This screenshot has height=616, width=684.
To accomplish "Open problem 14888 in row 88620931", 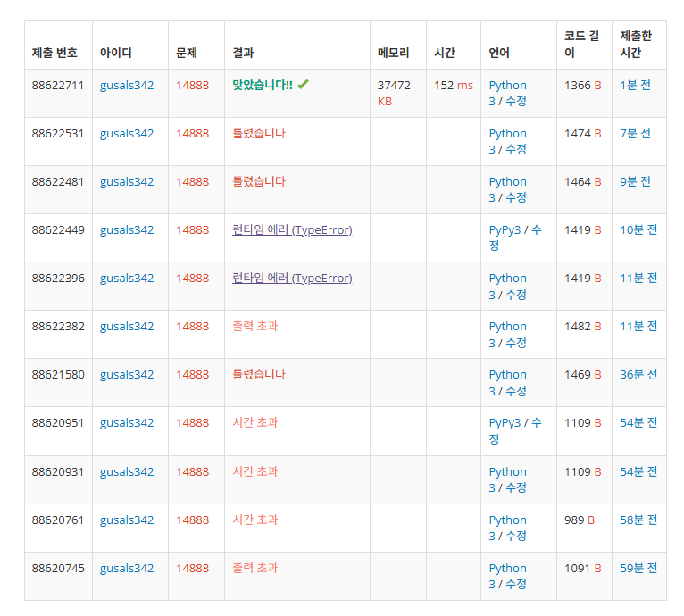I will pyautogui.click(x=192, y=472).
